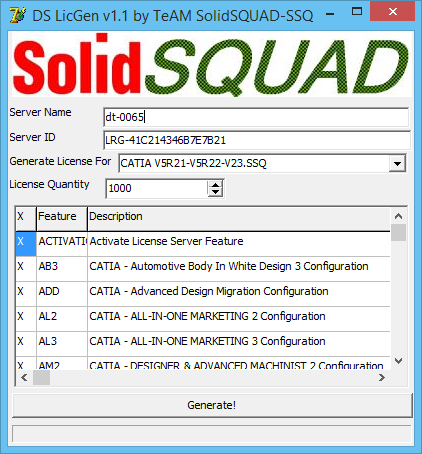Screen dimensions: 422x454
Task: Toggle the X mark for AM2 feature
Action: pyautogui.click(x=26, y=363)
